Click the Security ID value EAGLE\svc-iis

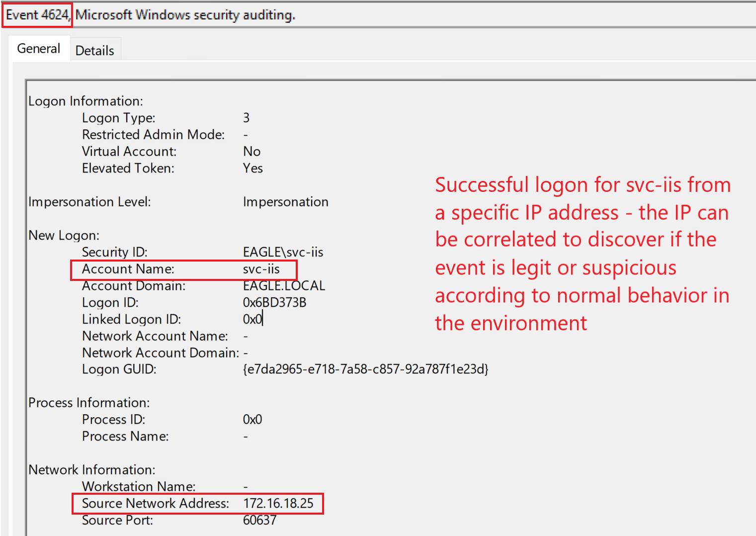[283, 252]
